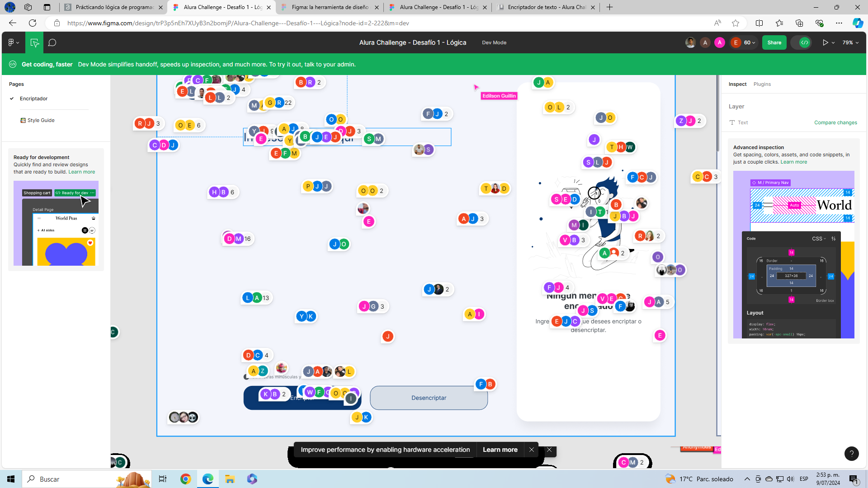Switch to Practicando lógica de programación tab

click(113, 7)
